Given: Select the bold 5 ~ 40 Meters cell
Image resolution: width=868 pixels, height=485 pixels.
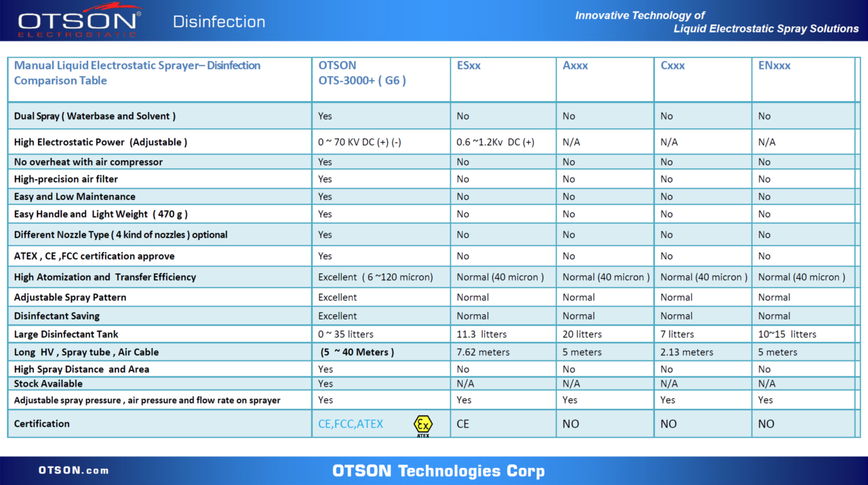Looking at the screenshot, I should [x=357, y=352].
